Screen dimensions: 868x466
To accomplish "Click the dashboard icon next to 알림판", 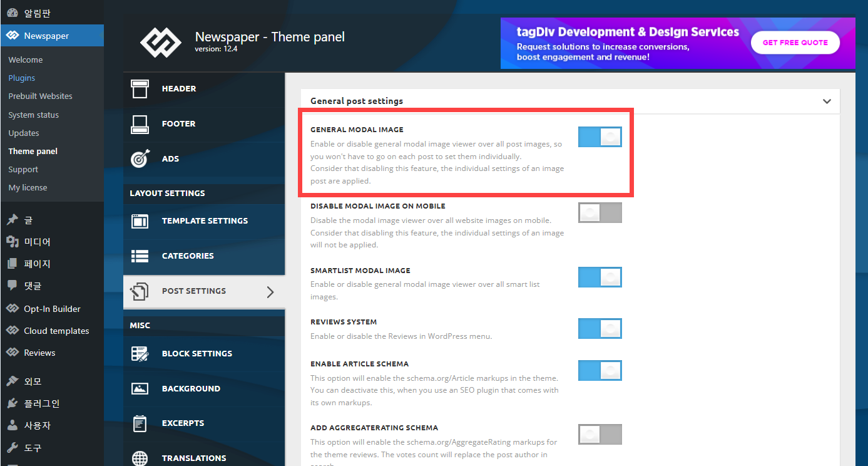I will [12, 13].
